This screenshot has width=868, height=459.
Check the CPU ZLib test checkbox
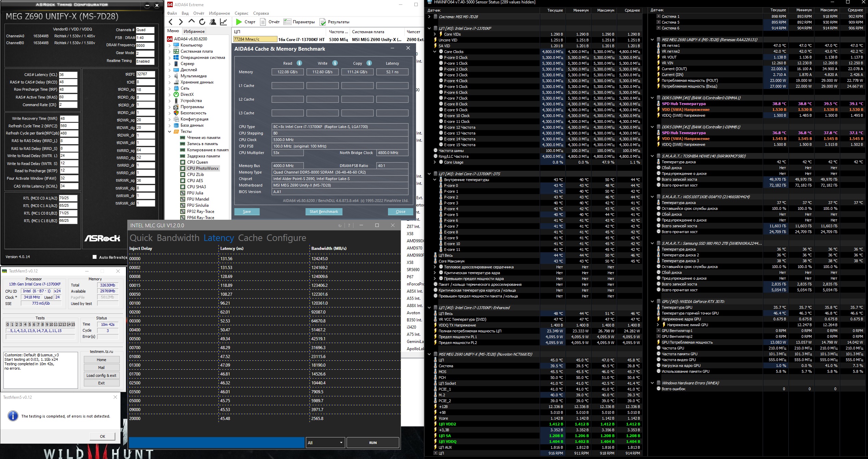[183, 175]
